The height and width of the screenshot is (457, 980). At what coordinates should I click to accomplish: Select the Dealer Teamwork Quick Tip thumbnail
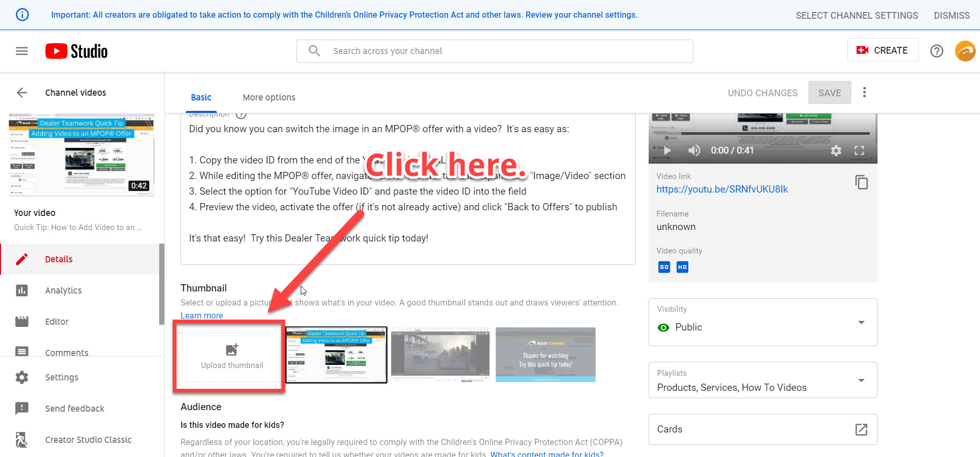click(x=336, y=354)
